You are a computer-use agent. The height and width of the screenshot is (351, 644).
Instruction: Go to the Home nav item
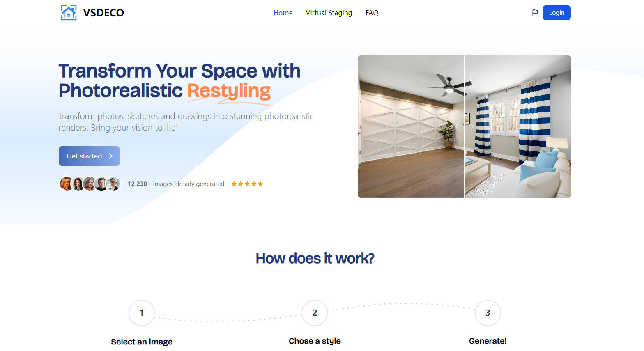tap(283, 13)
